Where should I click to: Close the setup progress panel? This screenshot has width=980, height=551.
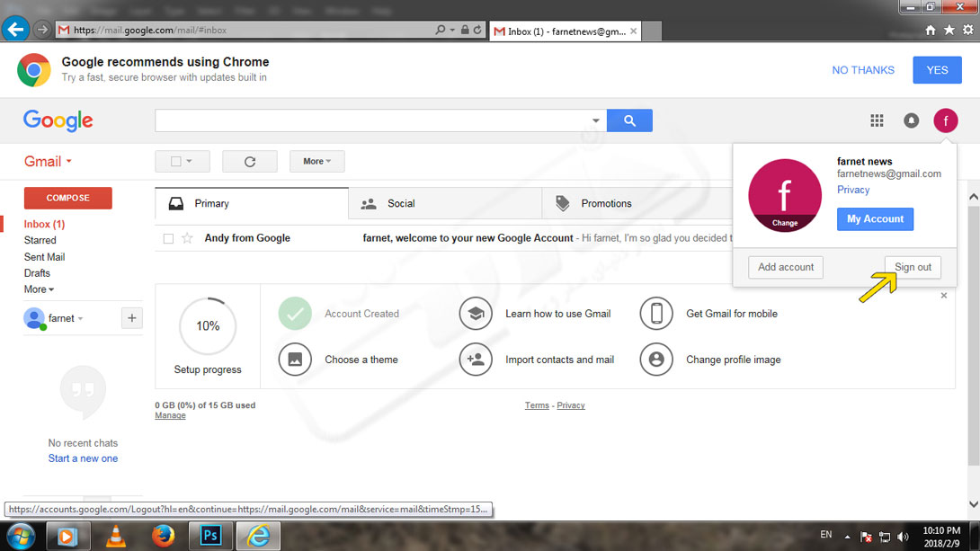(944, 296)
